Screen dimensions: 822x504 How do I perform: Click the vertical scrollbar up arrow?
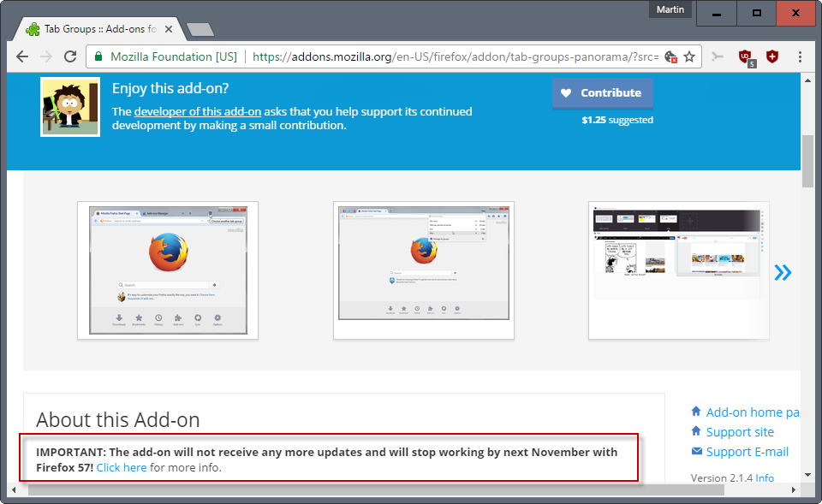(x=807, y=80)
